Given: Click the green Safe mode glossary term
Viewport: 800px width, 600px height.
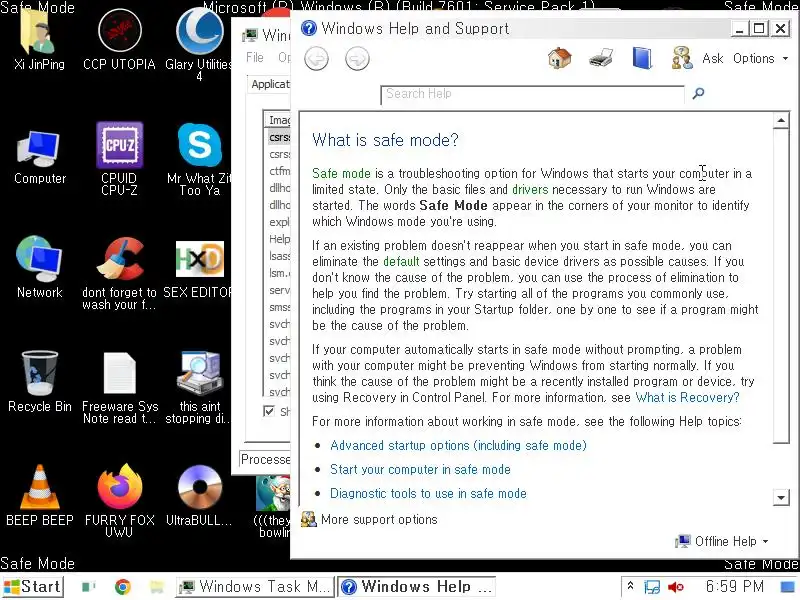Looking at the screenshot, I should (342, 173).
